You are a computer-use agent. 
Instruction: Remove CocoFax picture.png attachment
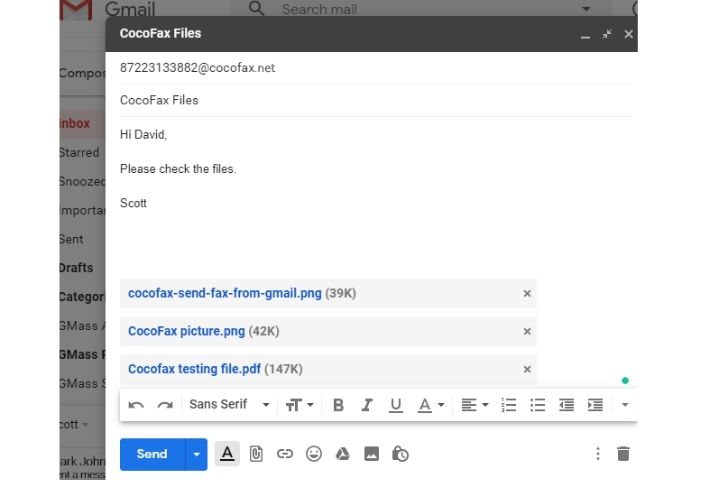tap(527, 331)
